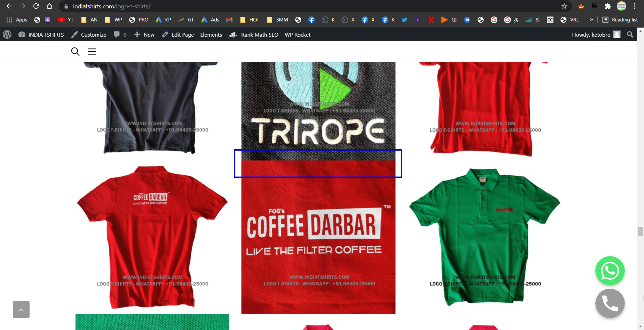
Task: Open the INDIA TSHIRTS dashboard menu
Action: coord(41,35)
